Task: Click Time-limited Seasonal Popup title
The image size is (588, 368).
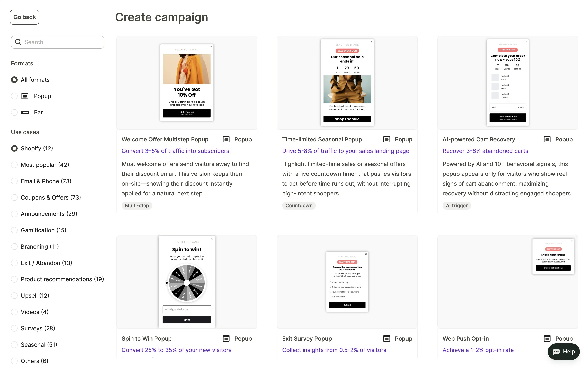Action: pyautogui.click(x=322, y=139)
